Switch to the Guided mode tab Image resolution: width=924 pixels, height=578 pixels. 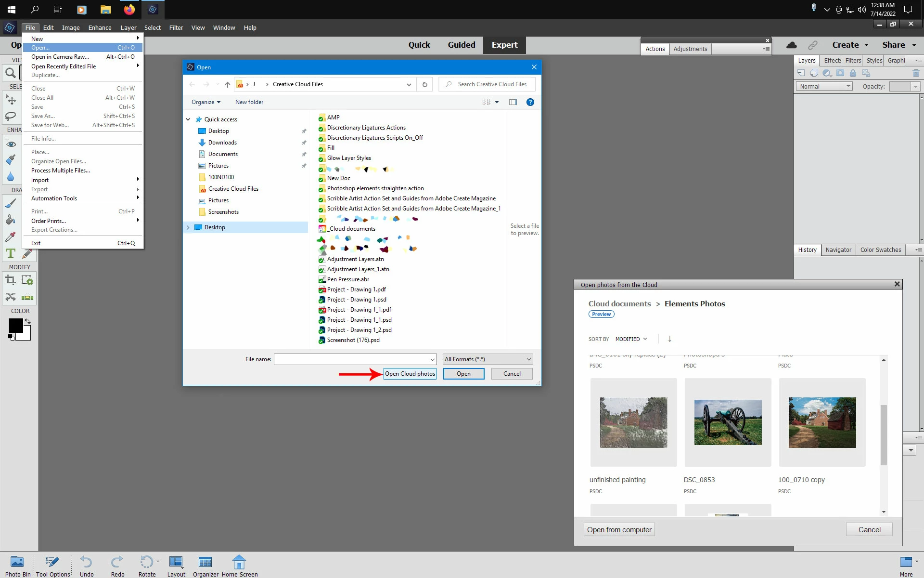pos(461,45)
